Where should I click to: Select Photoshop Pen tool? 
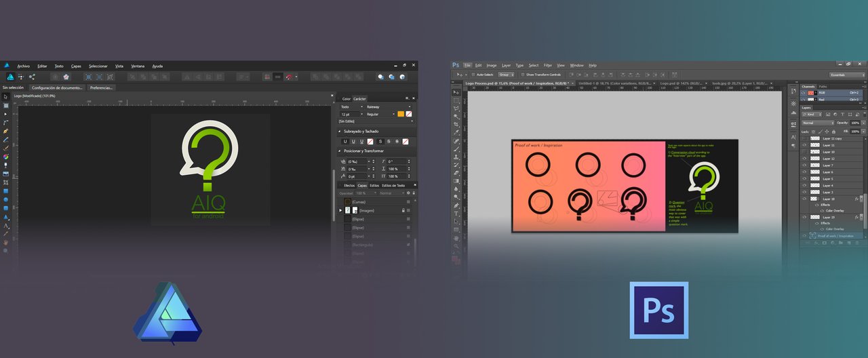[x=456, y=205]
